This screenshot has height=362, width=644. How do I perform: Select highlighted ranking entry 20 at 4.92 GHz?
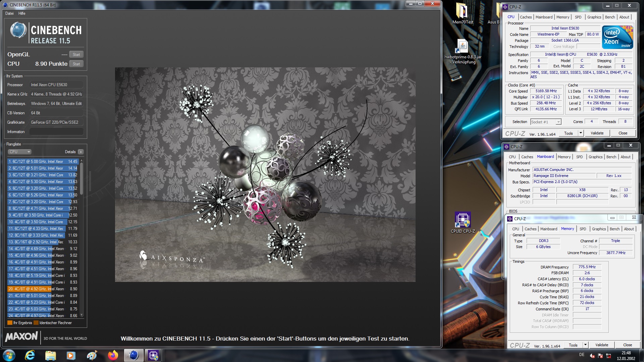[x=43, y=289]
